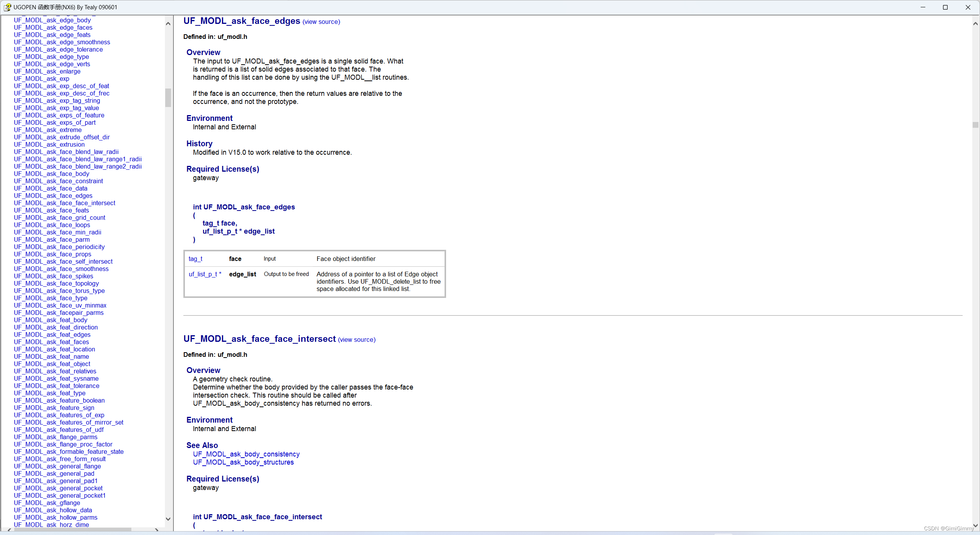Click sidebar scroll-down arrow
Image resolution: width=980 pixels, height=535 pixels.
168,518
